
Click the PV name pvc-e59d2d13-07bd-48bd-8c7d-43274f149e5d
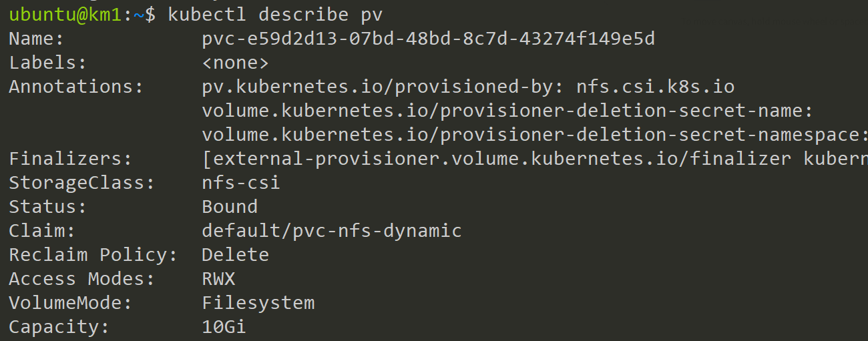click(428, 39)
